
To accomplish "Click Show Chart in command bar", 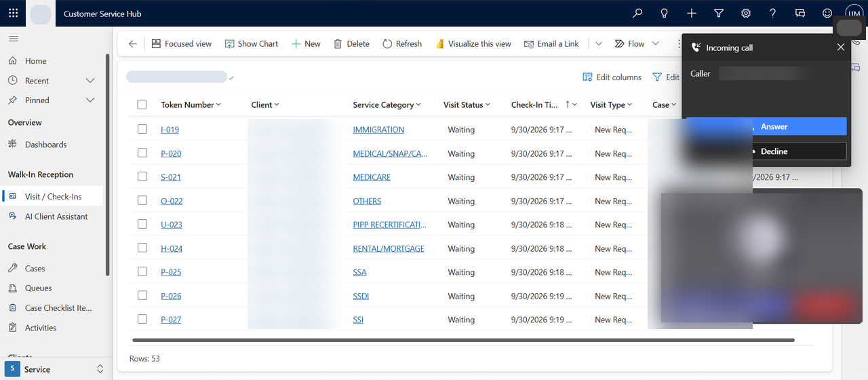I will [x=252, y=43].
